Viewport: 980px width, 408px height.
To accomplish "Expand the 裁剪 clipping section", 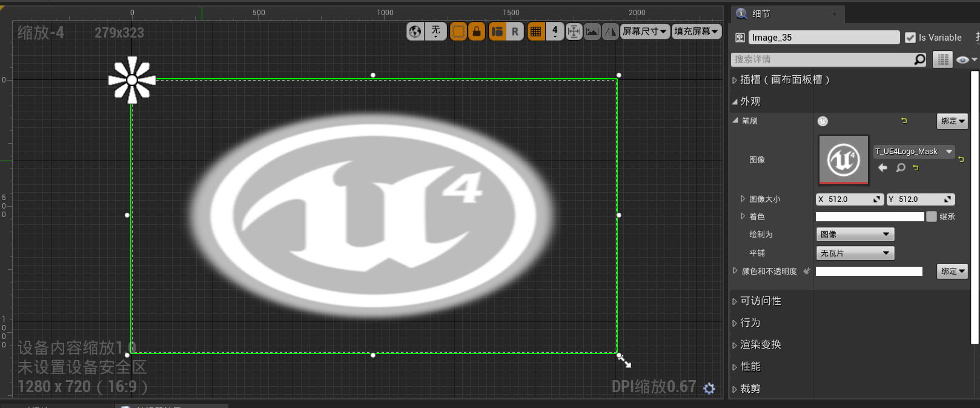I will (735, 389).
